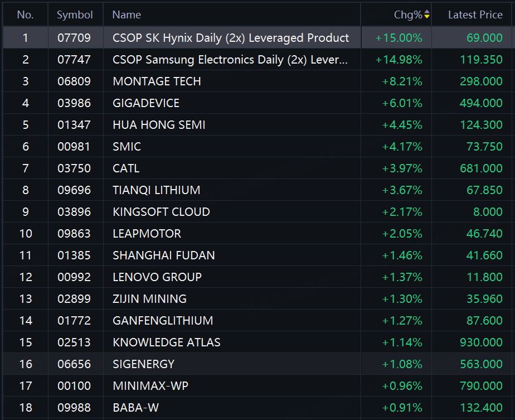
Task: Click symbol 09863
Action: point(74,233)
